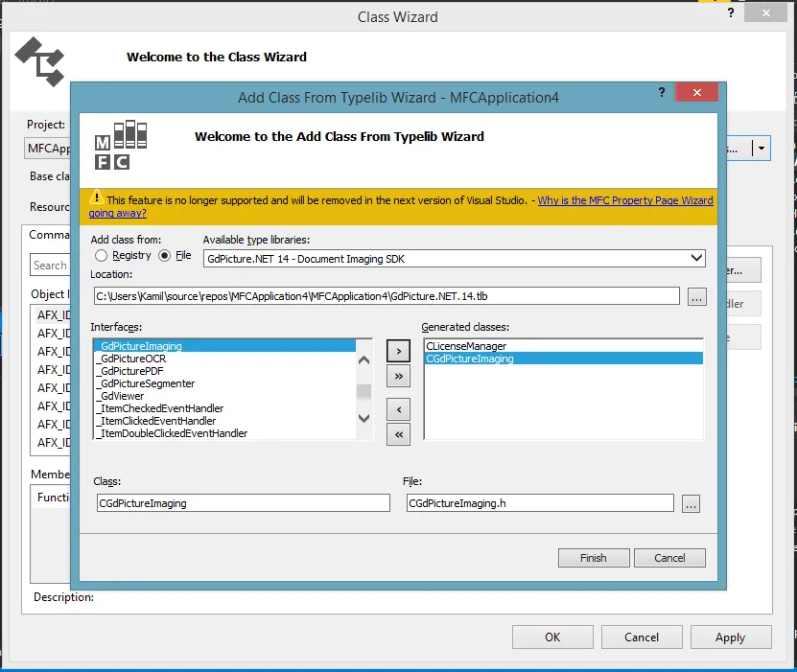This screenshot has height=672, width=797.
Task: Select the Registry radio button
Action: pos(101,256)
